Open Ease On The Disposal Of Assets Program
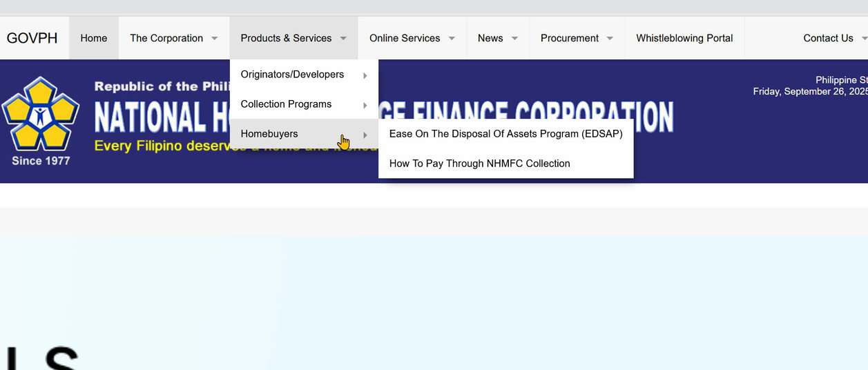Image resolution: width=868 pixels, height=370 pixels. click(505, 134)
